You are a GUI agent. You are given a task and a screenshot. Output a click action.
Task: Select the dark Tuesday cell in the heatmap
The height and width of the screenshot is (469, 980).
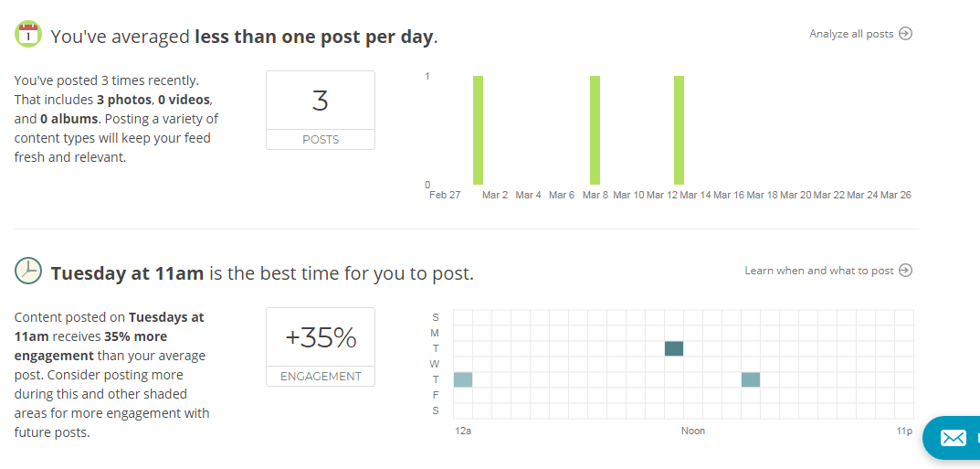click(x=674, y=348)
